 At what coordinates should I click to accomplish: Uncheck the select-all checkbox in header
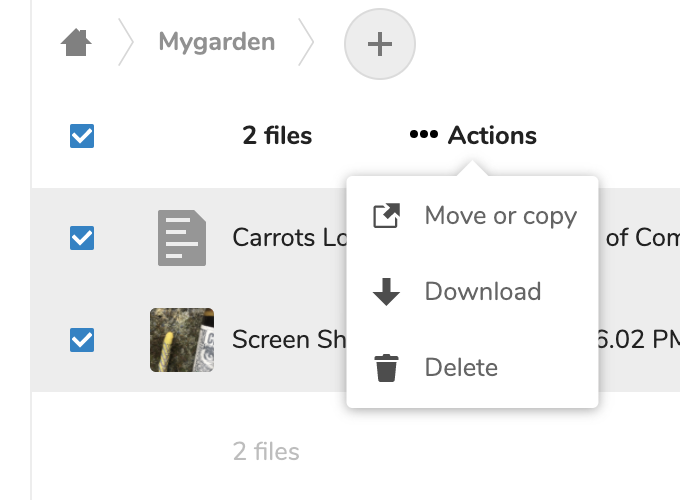tap(82, 136)
